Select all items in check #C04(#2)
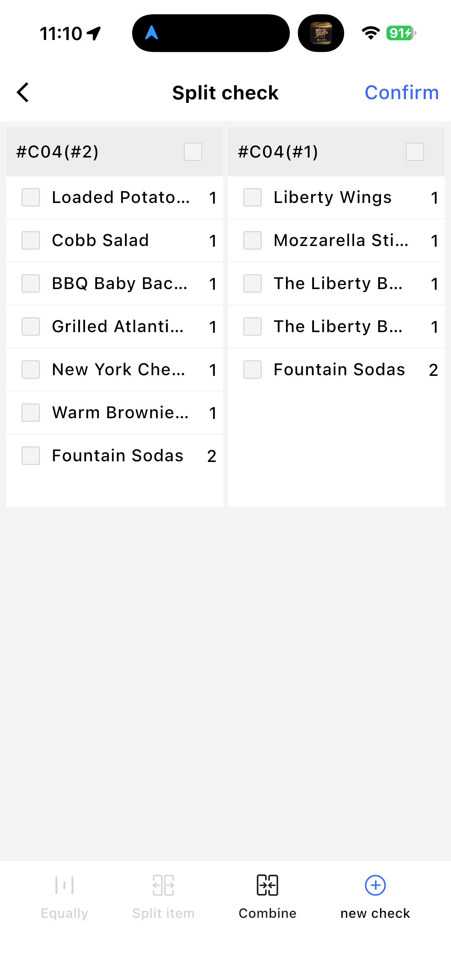 (193, 152)
